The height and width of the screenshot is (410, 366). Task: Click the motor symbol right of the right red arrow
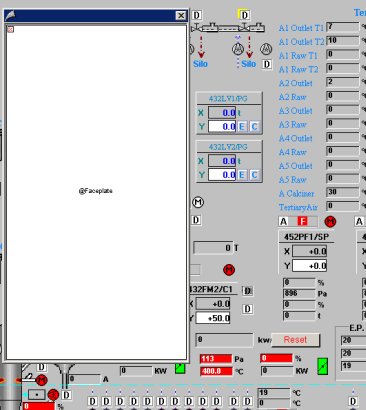(x=266, y=49)
